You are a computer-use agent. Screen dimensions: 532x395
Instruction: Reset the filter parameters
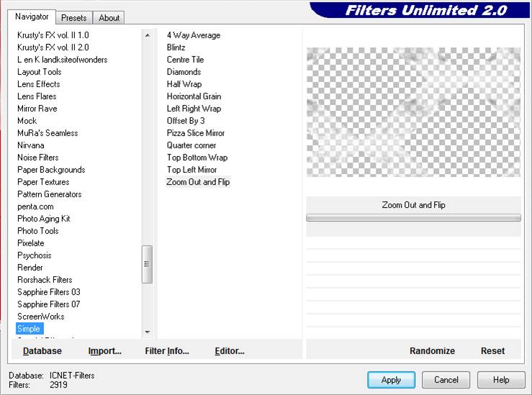492,351
